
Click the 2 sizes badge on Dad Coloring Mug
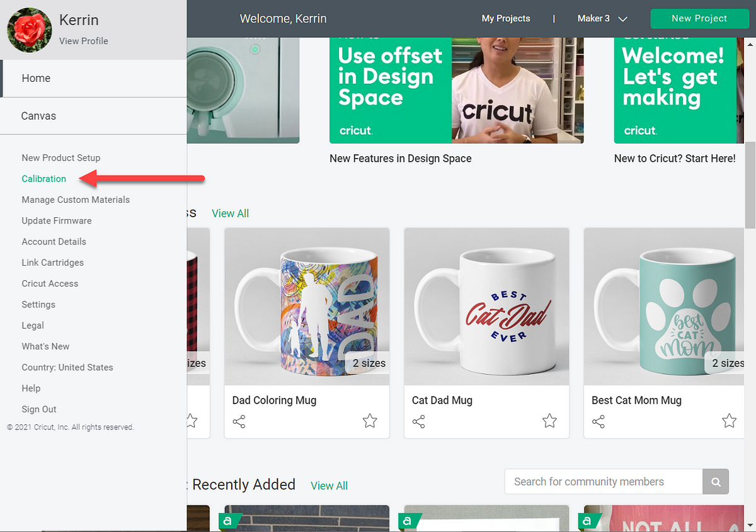[x=369, y=363]
